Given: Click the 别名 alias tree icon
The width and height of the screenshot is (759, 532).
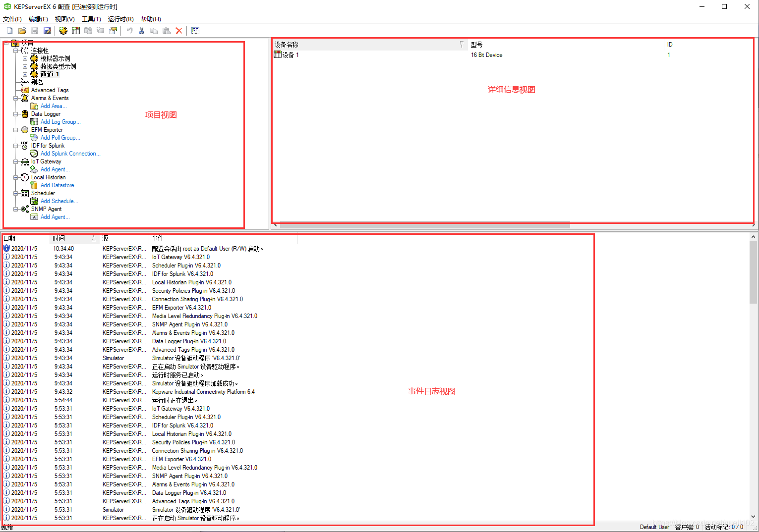Looking at the screenshot, I should 25,82.
